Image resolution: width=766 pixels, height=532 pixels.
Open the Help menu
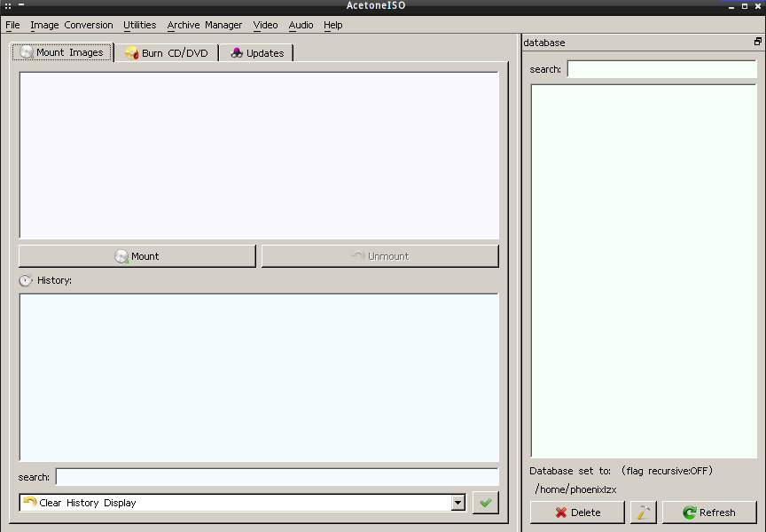332,25
